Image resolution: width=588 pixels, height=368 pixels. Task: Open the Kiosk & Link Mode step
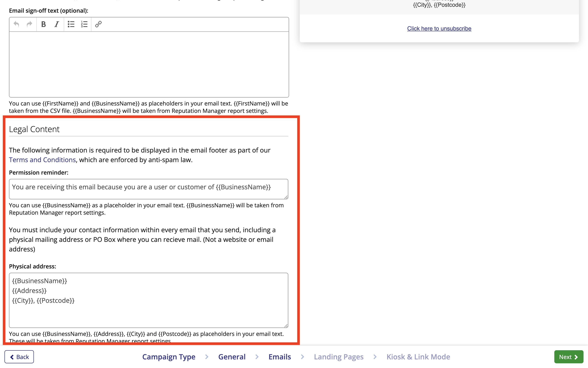coord(418,357)
